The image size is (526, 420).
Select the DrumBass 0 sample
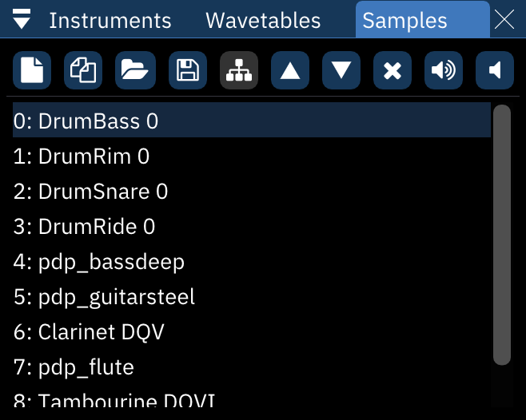(86, 121)
